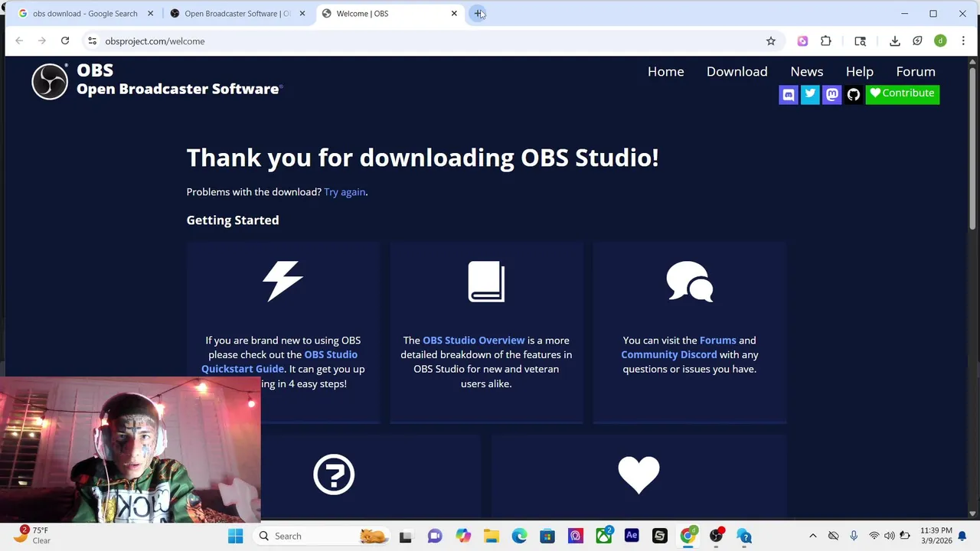Click the microphone tray icon
This screenshot has height=551, width=980.
pyautogui.click(x=854, y=536)
